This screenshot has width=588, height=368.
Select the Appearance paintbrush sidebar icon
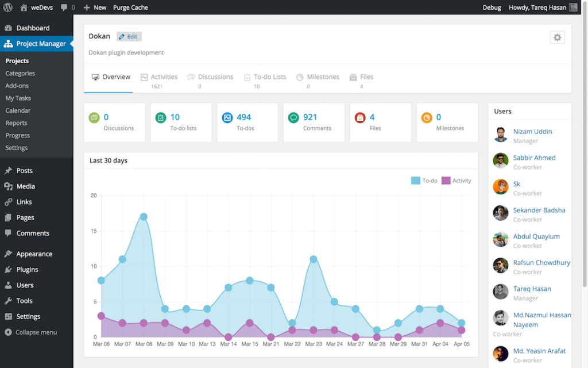9,254
